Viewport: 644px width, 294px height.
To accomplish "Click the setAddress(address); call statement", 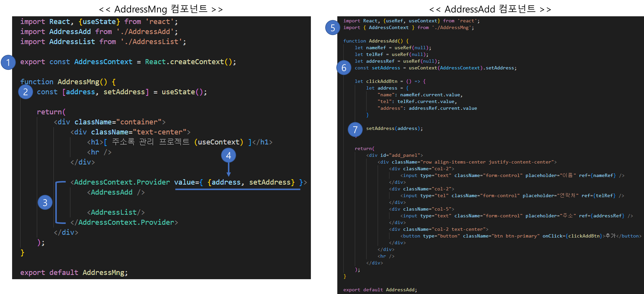I will click(x=394, y=129).
